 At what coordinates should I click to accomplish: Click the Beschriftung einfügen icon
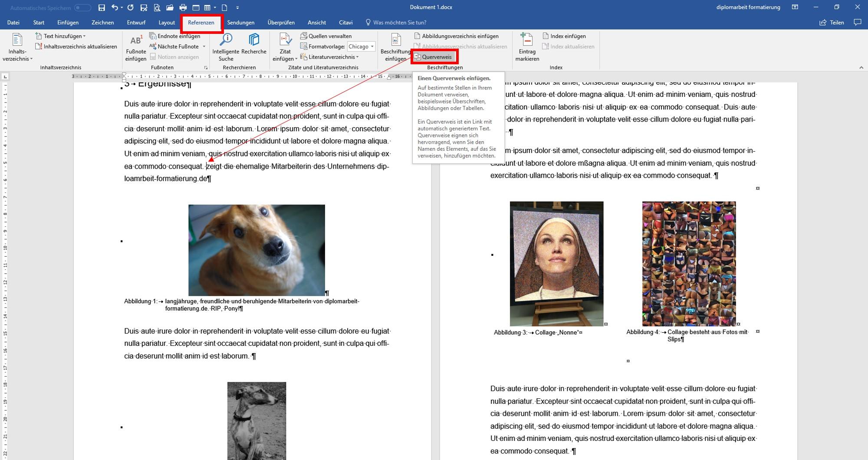tap(395, 40)
